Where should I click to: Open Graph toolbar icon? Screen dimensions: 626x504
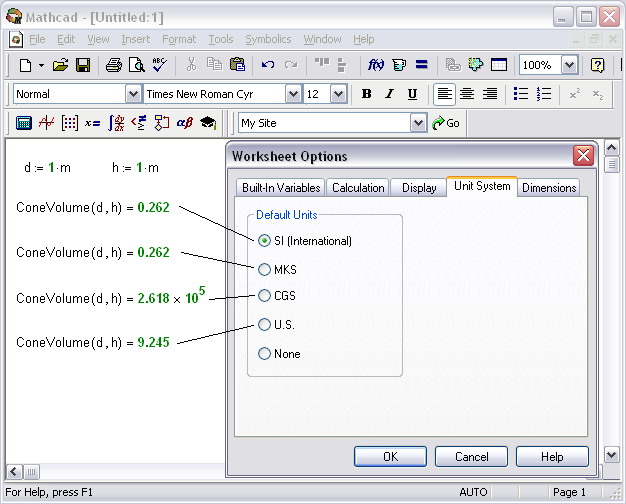tap(46, 123)
